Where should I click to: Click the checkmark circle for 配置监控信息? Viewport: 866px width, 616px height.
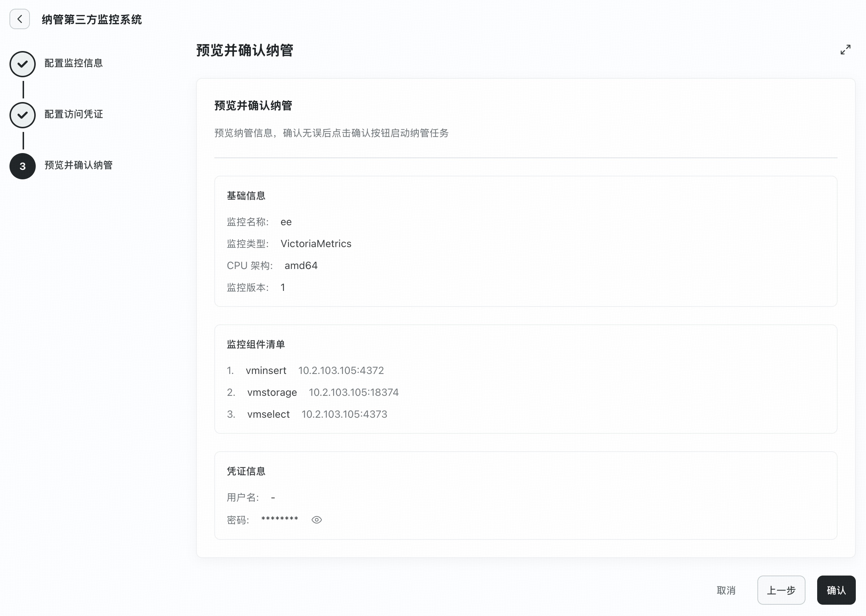(23, 64)
